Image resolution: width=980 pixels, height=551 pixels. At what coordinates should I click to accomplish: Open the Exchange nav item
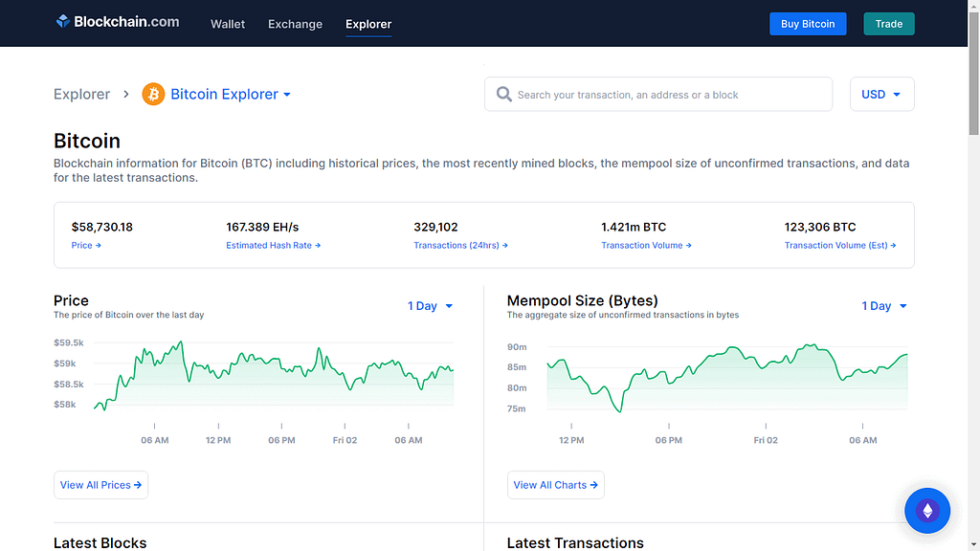(x=295, y=24)
